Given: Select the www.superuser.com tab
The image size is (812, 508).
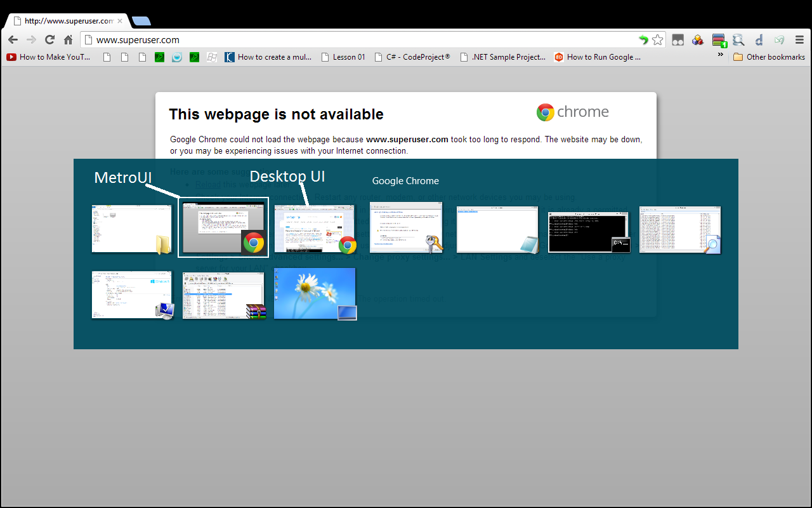Looking at the screenshot, I should click(67, 21).
